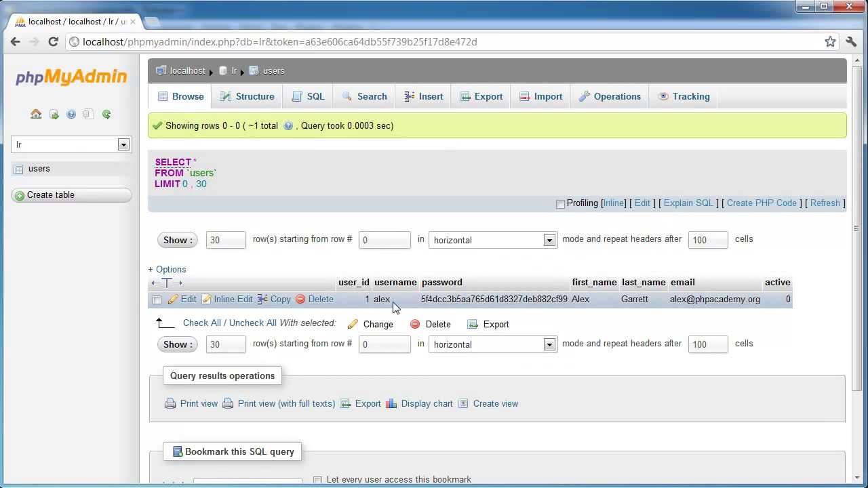Bookmark page with star icon
This screenshot has width=868, height=488.
point(830,41)
